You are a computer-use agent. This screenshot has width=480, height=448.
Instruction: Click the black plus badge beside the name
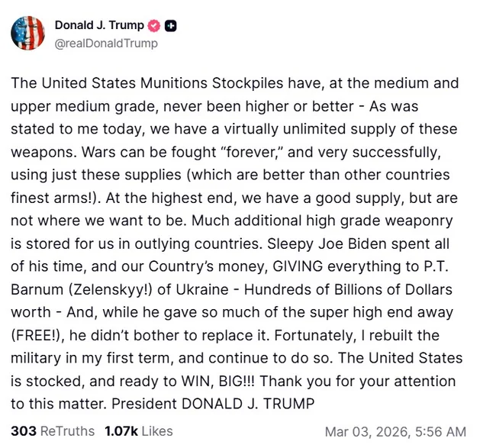pos(171,26)
